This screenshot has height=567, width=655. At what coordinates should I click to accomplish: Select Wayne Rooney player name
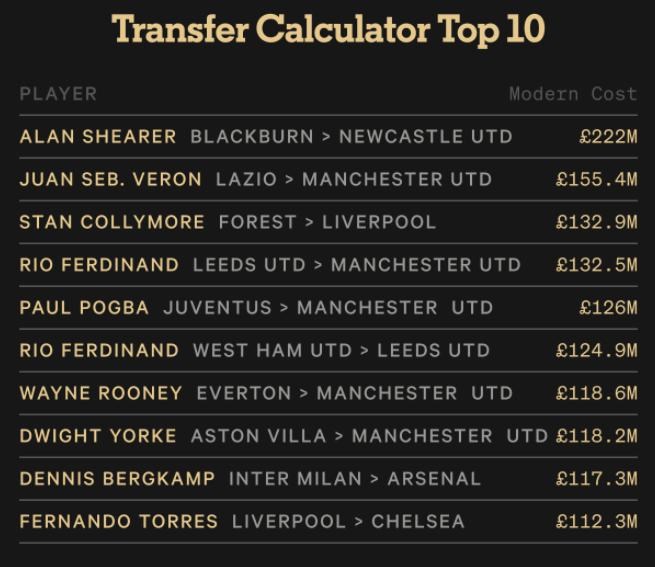coord(101,393)
